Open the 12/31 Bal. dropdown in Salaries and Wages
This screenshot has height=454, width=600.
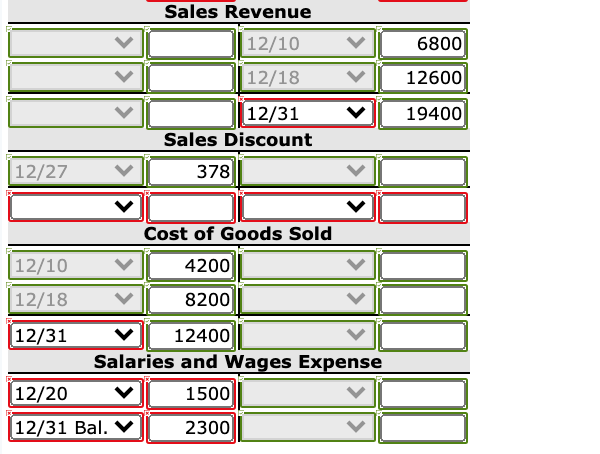coord(76,427)
